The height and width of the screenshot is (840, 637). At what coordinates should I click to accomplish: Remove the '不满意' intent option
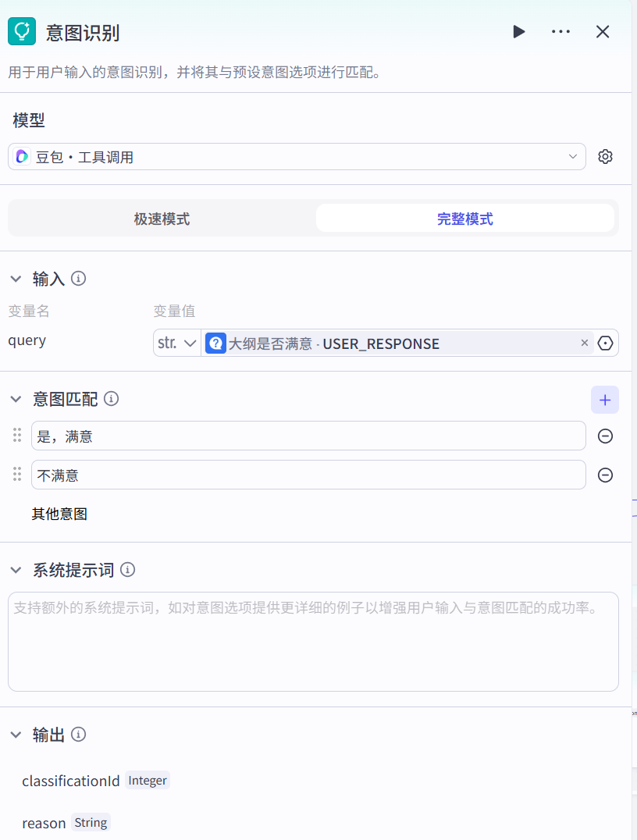pos(605,475)
